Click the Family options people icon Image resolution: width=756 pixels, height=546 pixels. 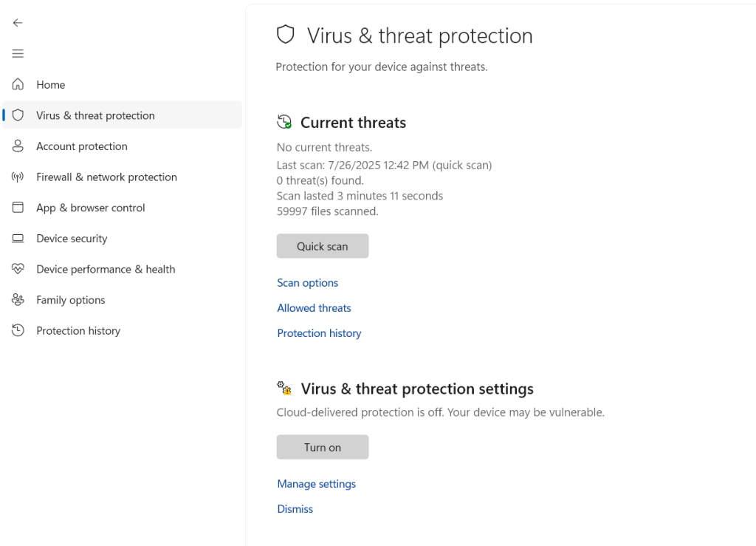(18, 300)
